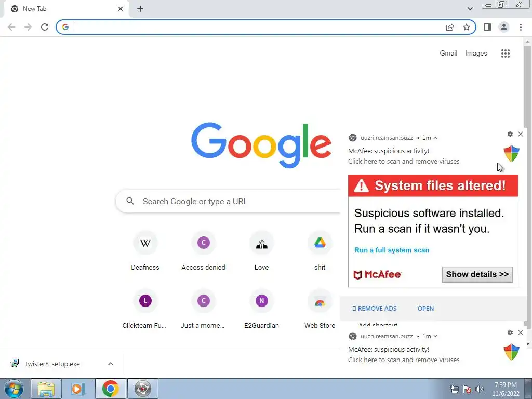Open settings gear of top notification
Screen dimensions: 532x399
point(510,134)
